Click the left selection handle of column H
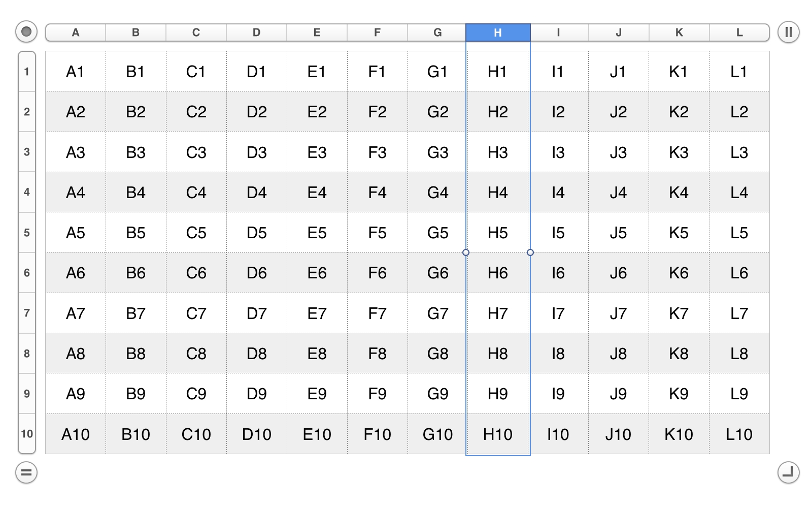The image size is (812, 508). pos(465,252)
